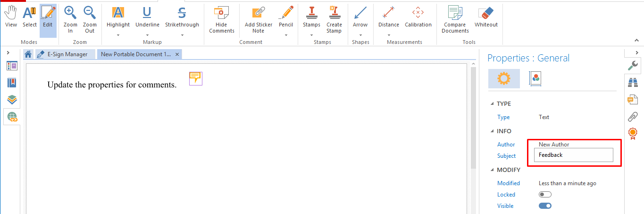
Task: Select the Create Stamp tool
Action: (x=334, y=19)
